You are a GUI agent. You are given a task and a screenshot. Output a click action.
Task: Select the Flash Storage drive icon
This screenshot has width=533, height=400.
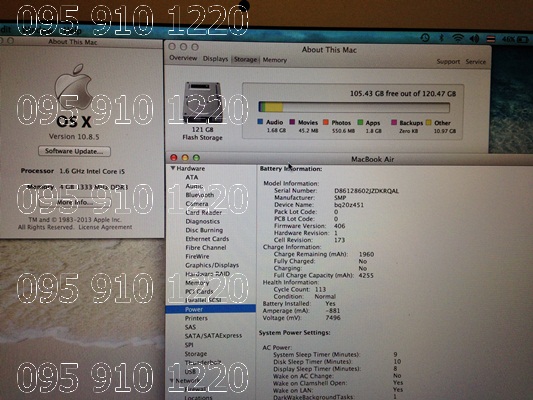tap(203, 102)
